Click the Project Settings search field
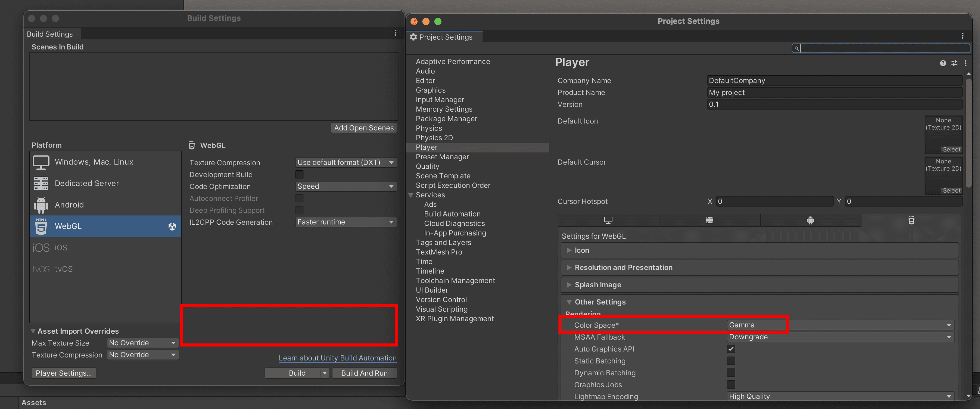 point(881,48)
